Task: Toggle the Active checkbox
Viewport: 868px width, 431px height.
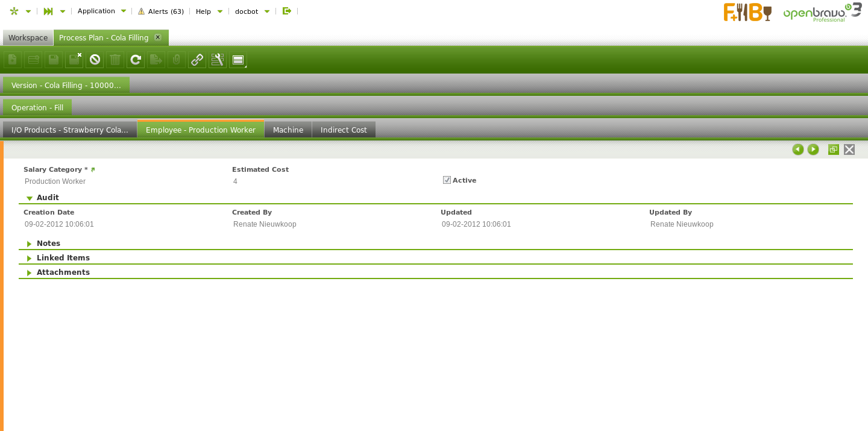Action: [x=447, y=180]
